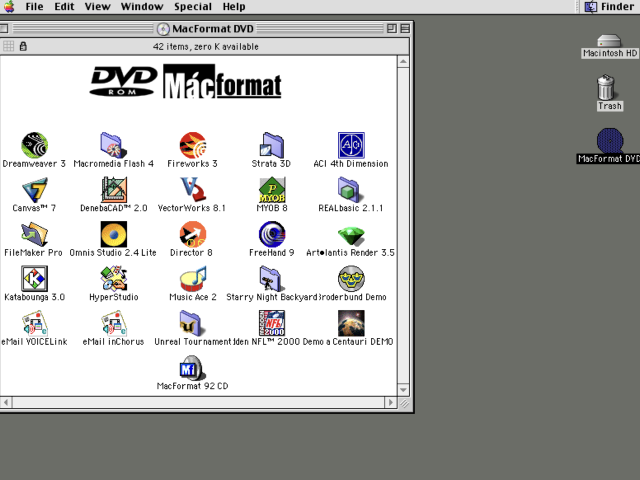Open the Window menu
The image size is (640, 480).
(x=142, y=7)
